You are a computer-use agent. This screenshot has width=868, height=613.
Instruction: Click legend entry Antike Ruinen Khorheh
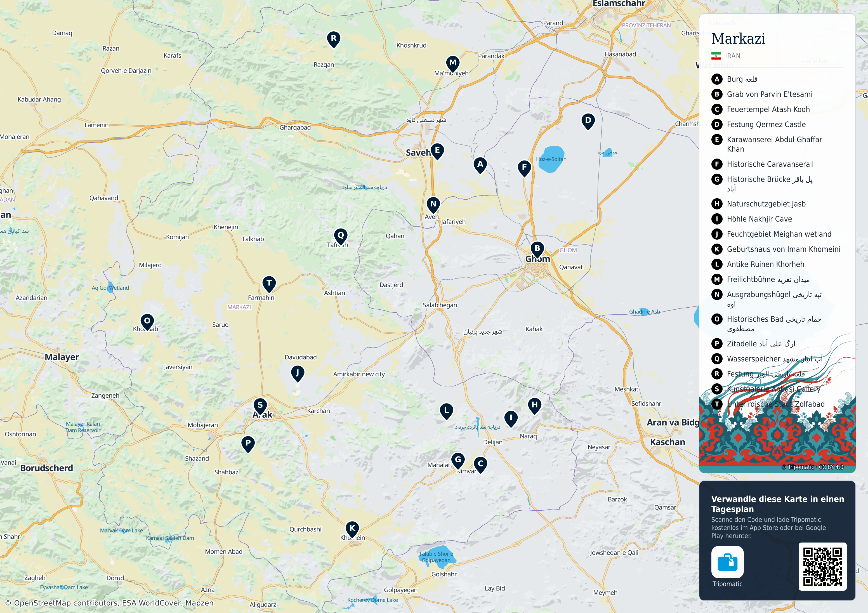tap(758, 264)
